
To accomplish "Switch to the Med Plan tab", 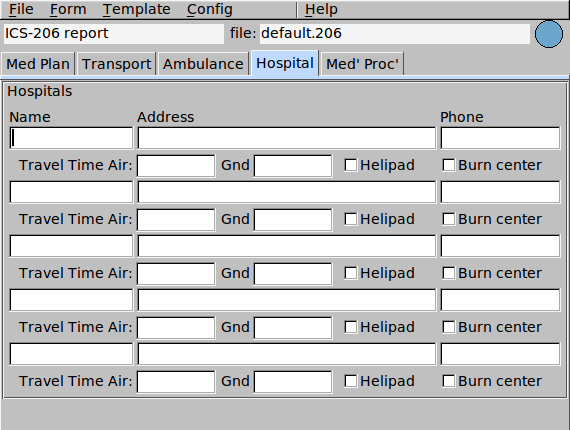I will click(38, 64).
